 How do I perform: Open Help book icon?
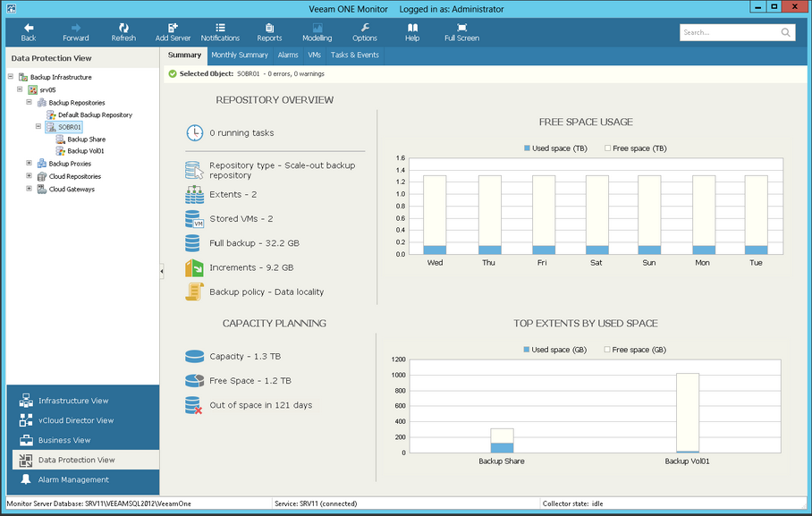[412, 28]
